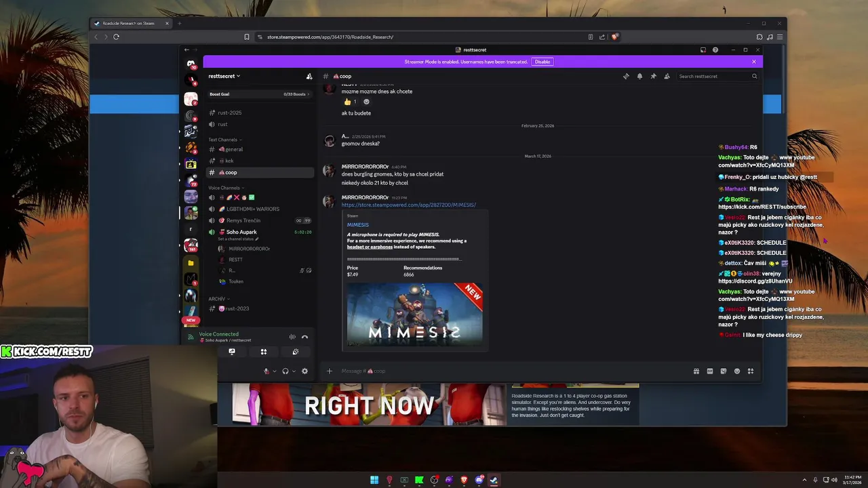The height and width of the screenshot is (488, 868).
Task: Join Remys Trenčín voice channel
Action: (260, 220)
